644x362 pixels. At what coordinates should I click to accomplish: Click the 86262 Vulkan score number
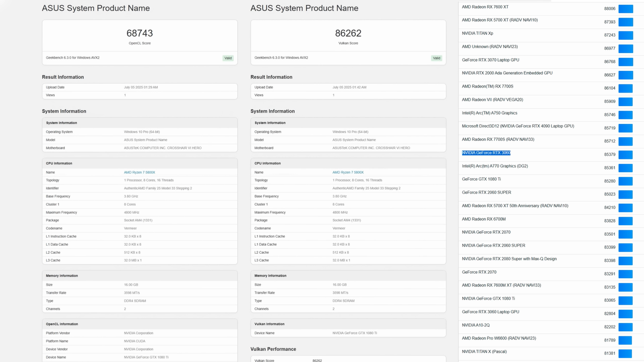348,33
